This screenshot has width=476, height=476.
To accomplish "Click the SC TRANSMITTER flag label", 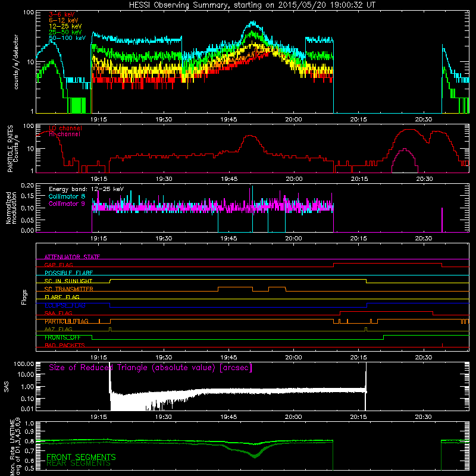I will [68, 289].
